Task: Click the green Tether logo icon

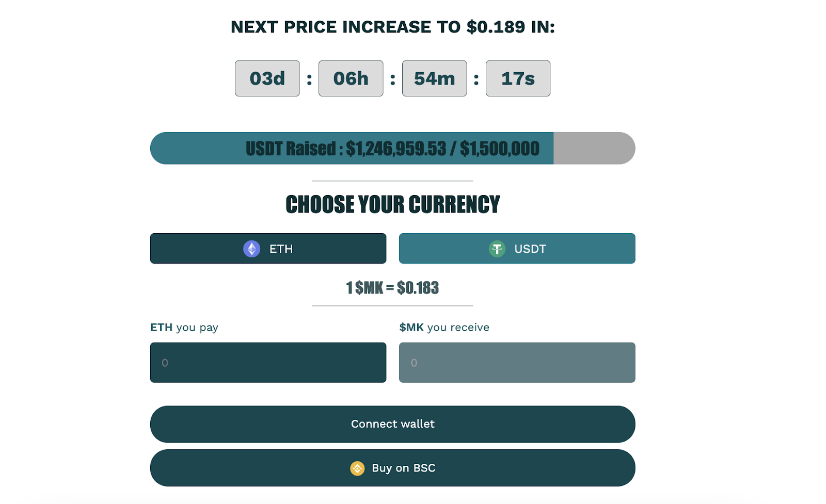Action: click(x=497, y=249)
